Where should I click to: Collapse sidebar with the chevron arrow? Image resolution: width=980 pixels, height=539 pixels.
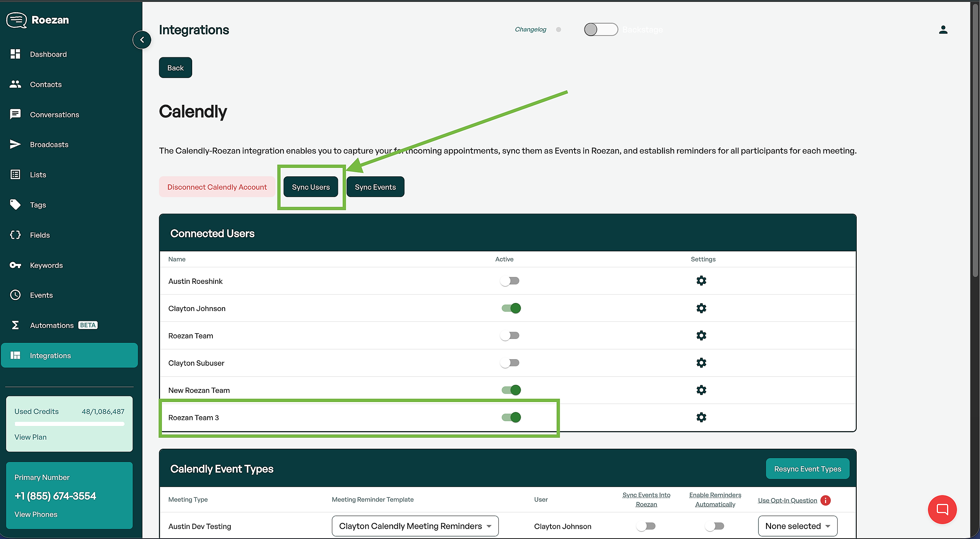[x=142, y=40]
